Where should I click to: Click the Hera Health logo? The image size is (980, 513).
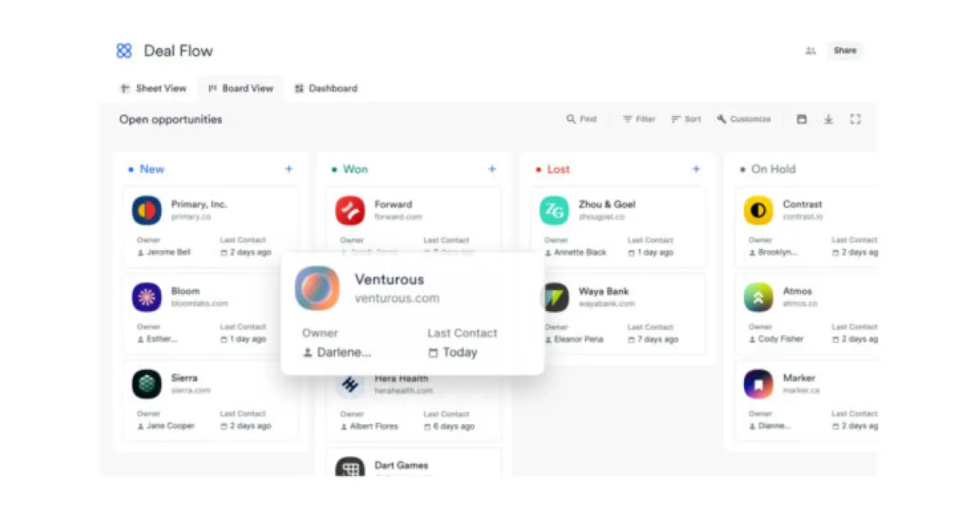coord(350,385)
